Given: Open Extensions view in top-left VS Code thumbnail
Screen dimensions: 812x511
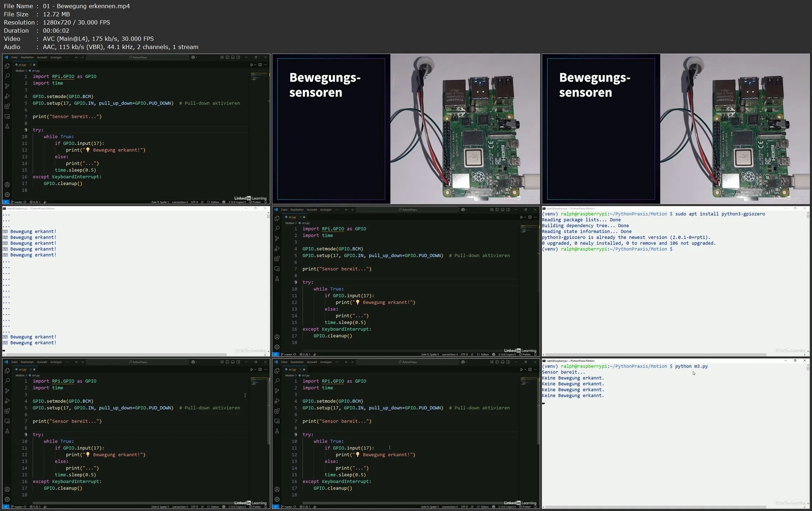Looking at the screenshot, I should pos(7,106).
